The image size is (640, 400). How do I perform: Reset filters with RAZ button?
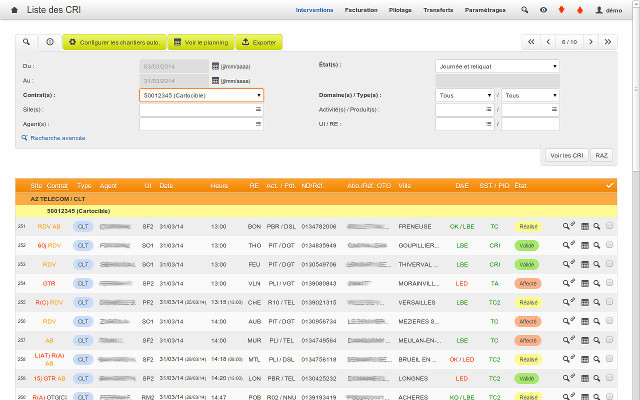[601, 156]
